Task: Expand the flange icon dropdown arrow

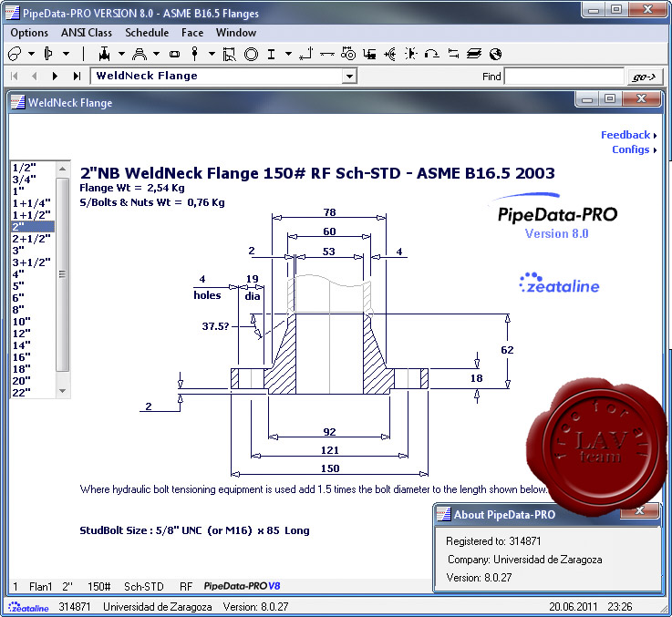Action: click(x=66, y=54)
